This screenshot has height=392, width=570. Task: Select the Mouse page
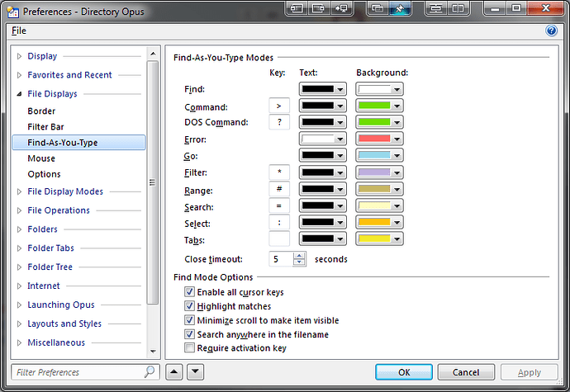[x=41, y=158]
